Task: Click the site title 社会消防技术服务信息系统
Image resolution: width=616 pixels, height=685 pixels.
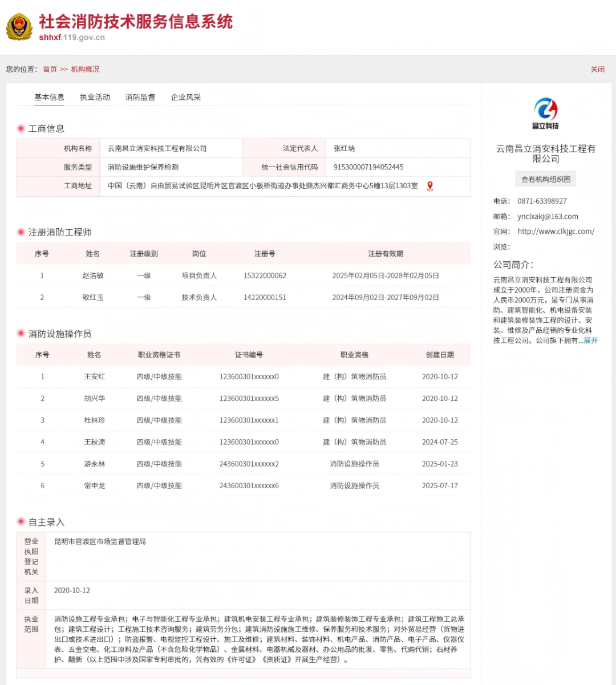Action: 135,23
